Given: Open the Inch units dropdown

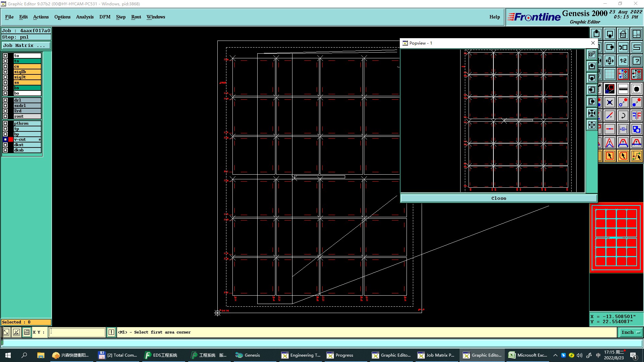Looking at the screenshot, I should 631,332.
